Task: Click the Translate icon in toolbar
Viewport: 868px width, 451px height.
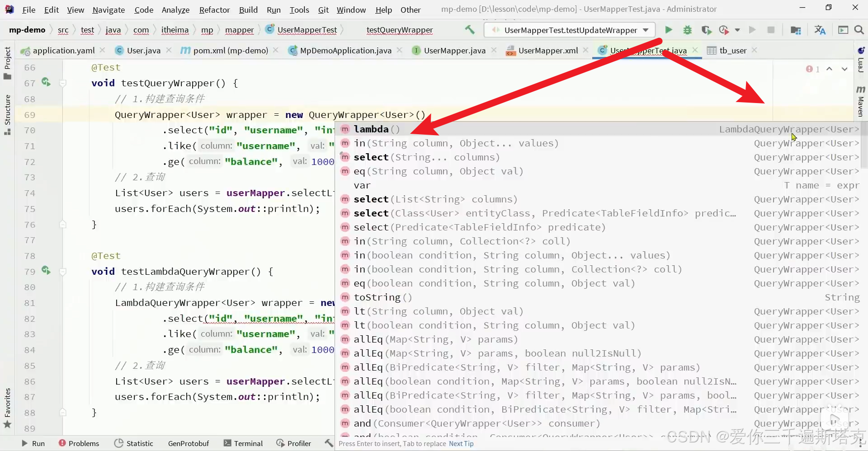Action: (820, 30)
